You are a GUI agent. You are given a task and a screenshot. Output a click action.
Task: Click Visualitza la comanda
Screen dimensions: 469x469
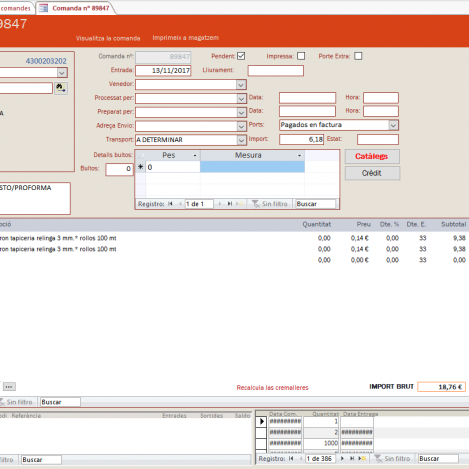click(108, 38)
